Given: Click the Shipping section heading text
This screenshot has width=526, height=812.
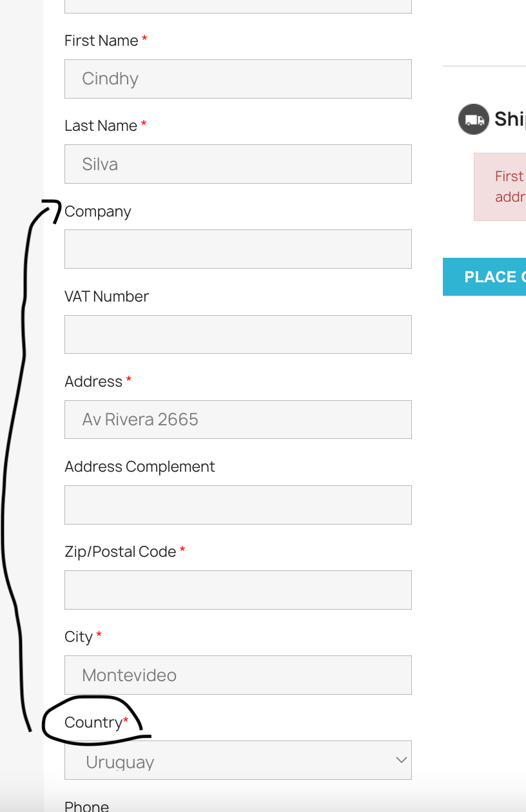Looking at the screenshot, I should pyautogui.click(x=510, y=119).
